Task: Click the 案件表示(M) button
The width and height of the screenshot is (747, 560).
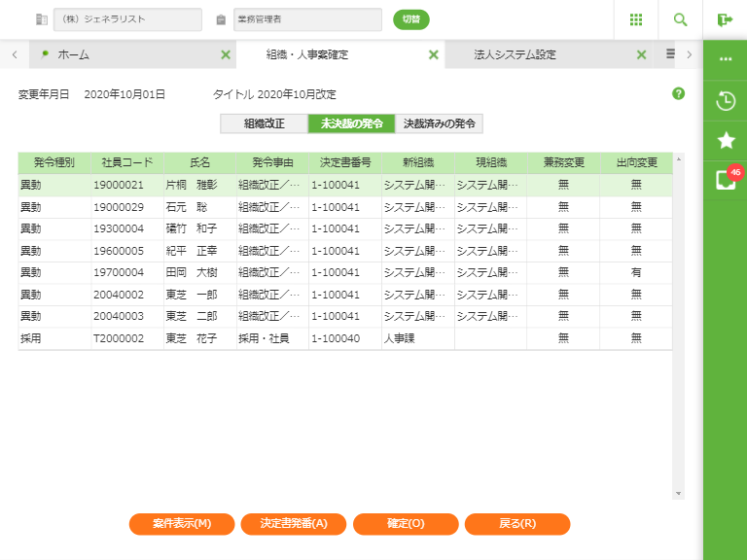Action: [182, 524]
